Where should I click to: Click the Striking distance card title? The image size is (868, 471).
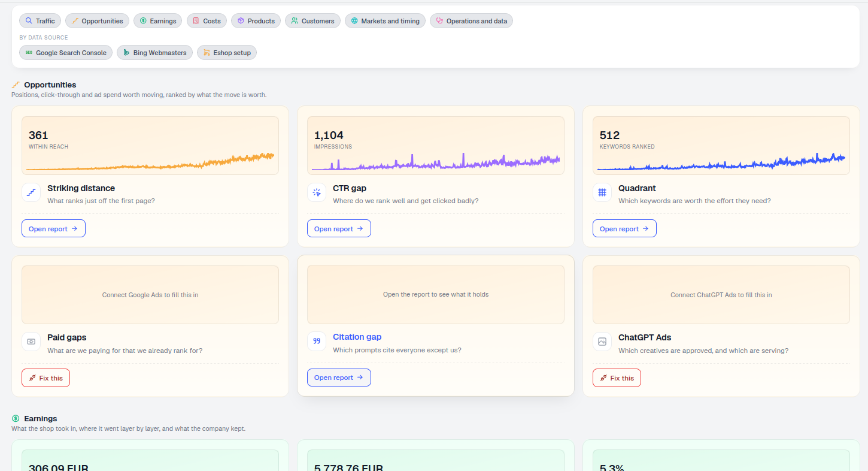[x=81, y=188]
